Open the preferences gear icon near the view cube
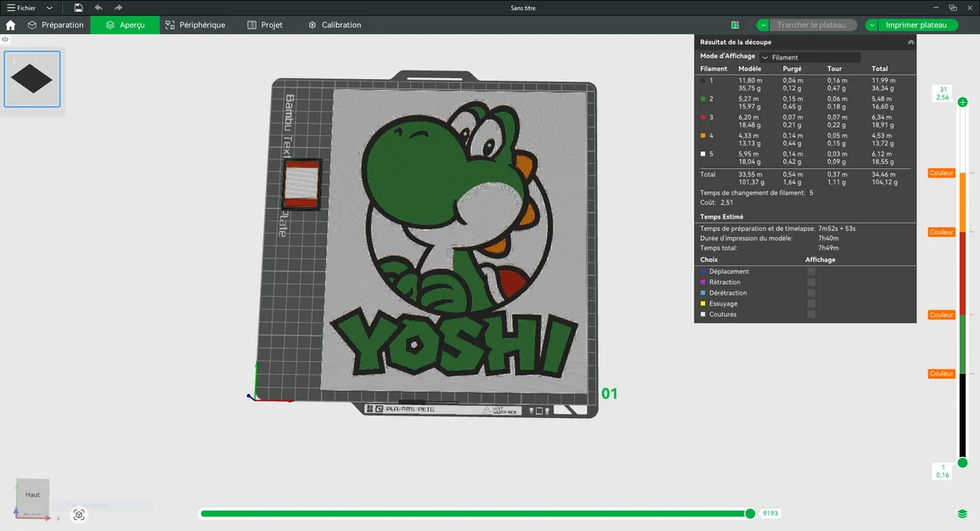980x531 pixels. (79, 515)
